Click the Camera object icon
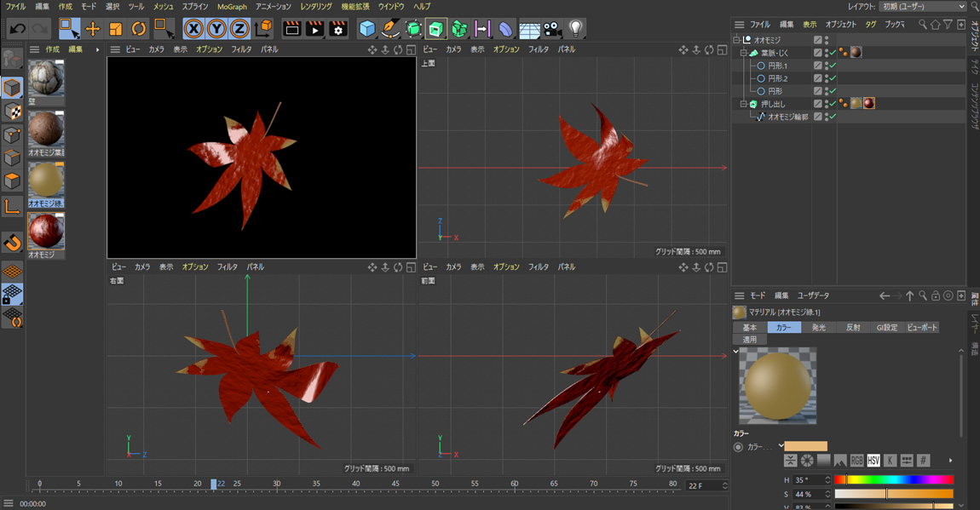The width and height of the screenshot is (980, 510). pos(552,29)
